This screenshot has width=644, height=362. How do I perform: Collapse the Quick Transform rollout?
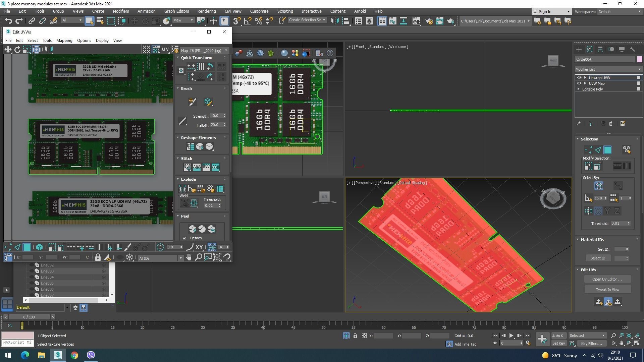[x=178, y=58]
